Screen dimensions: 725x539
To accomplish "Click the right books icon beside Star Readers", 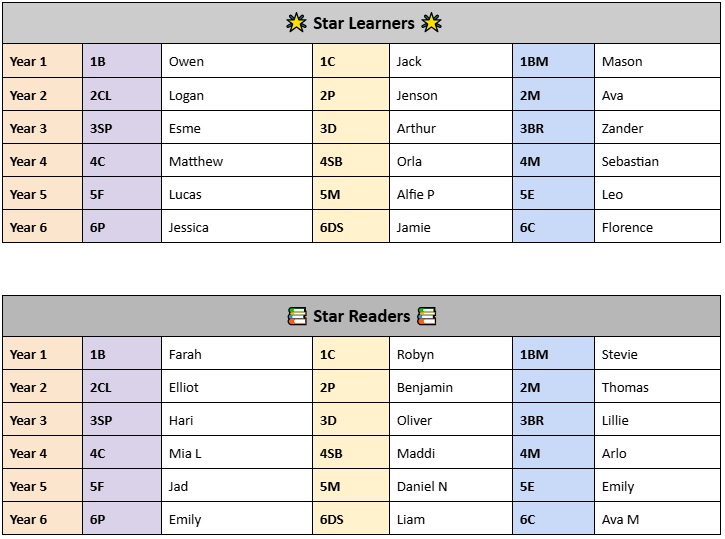I will pyautogui.click(x=426, y=316).
